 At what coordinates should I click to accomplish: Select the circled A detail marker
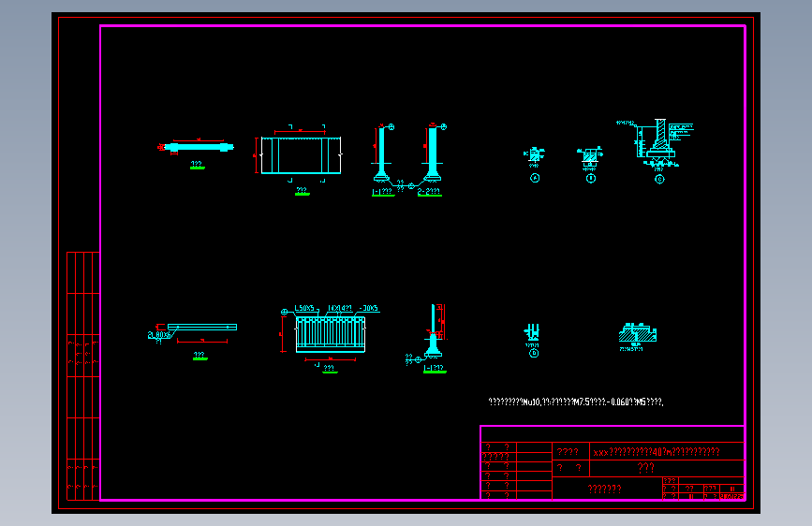[x=535, y=178]
